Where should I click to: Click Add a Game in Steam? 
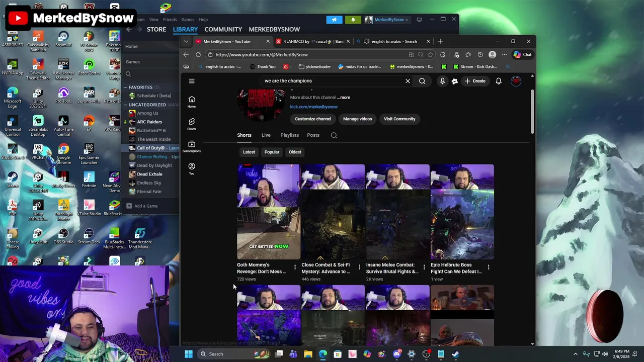point(142,206)
